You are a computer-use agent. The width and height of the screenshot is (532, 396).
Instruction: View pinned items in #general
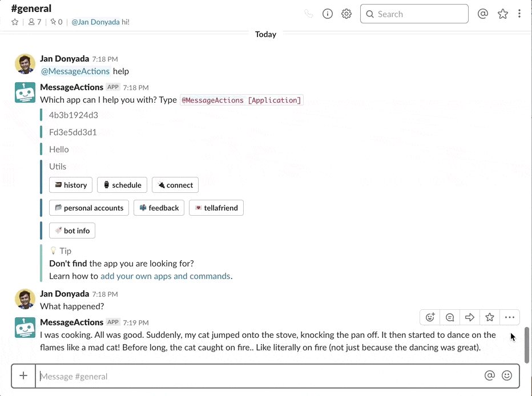(54, 22)
